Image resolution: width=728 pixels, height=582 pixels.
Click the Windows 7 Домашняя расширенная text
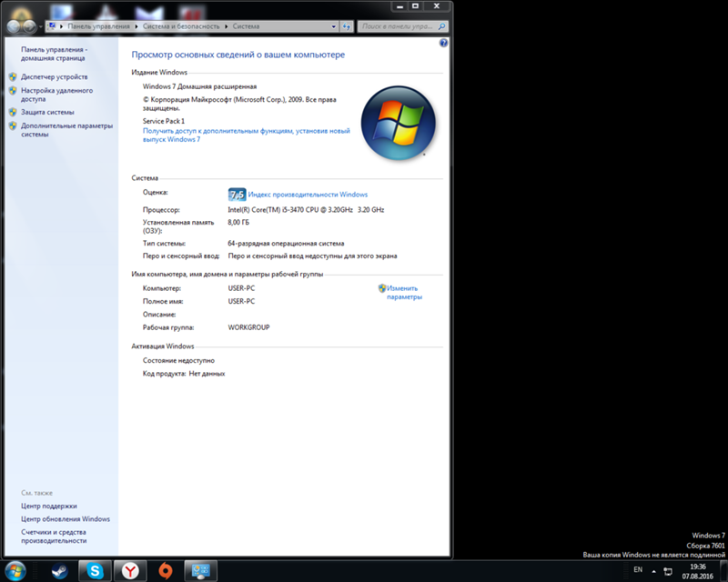click(x=199, y=86)
